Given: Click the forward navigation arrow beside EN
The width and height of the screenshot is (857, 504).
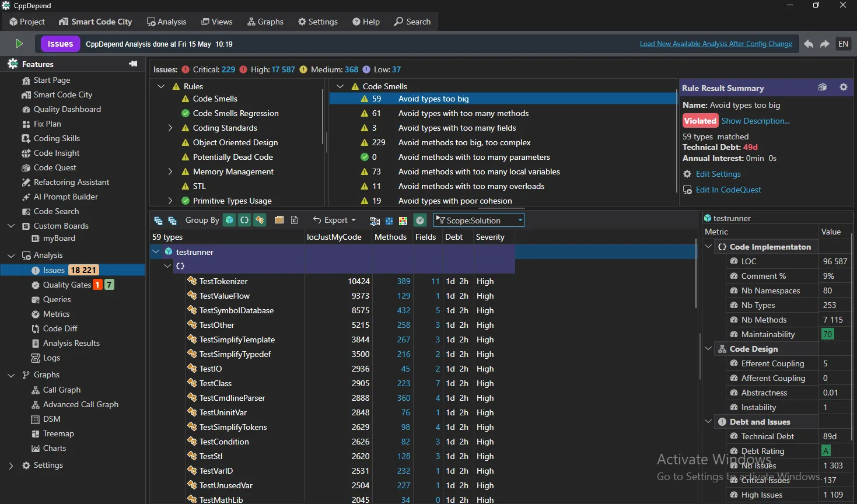Looking at the screenshot, I should tap(825, 44).
